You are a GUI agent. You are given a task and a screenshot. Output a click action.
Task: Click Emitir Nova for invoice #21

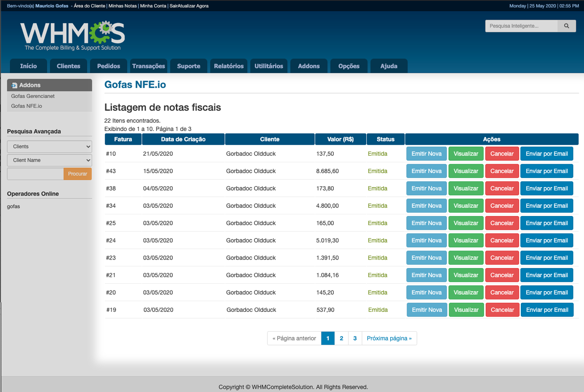coord(426,275)
